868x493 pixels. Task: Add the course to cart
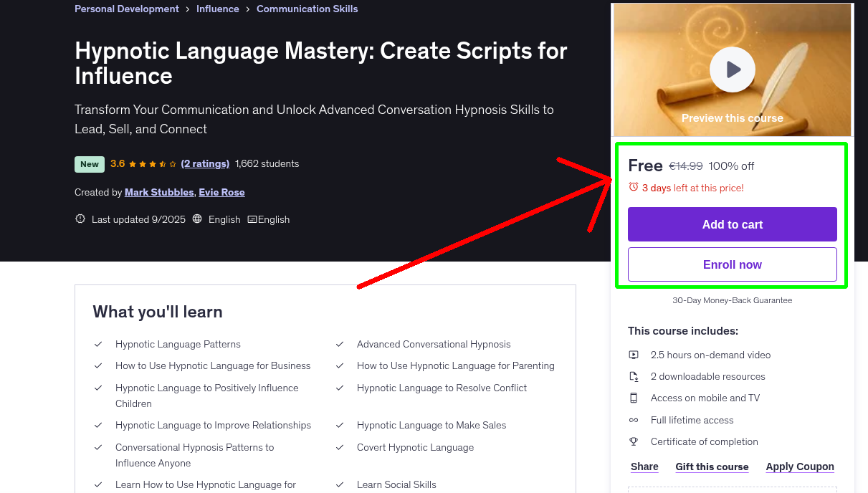click(x=732, y=224)
